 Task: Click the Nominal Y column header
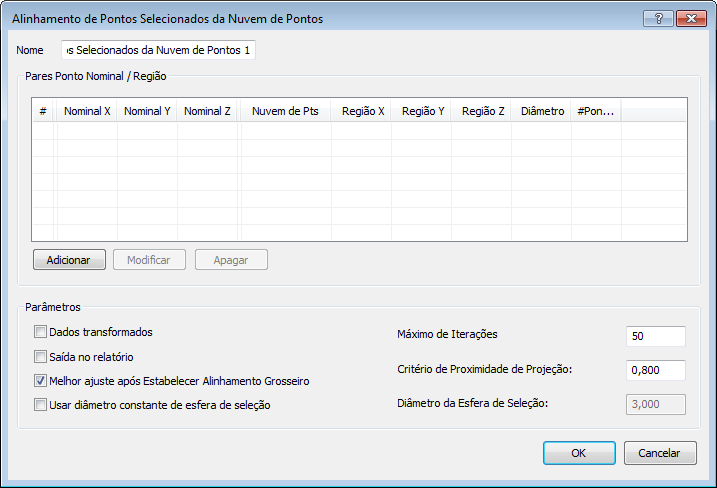coord(147,111)
